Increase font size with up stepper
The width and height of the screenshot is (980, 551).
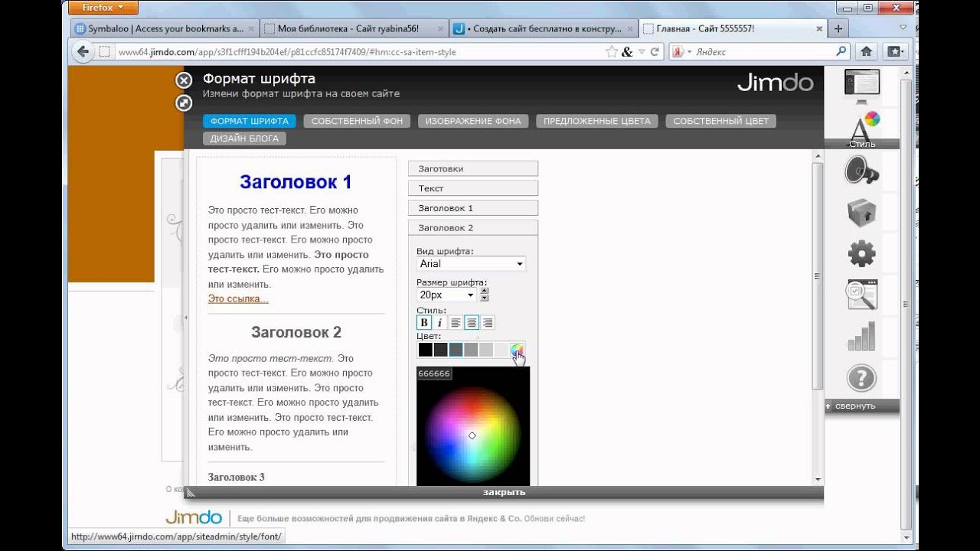[x=484, y=290]
